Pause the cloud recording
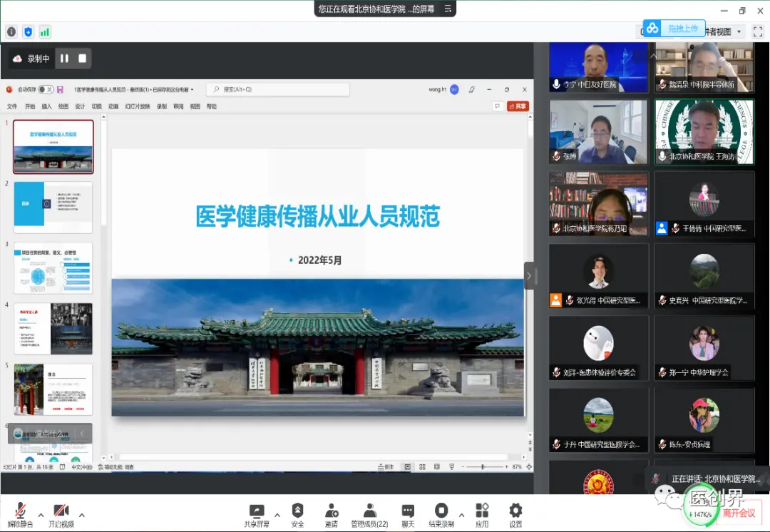The image size is (770, 532). pos(64,58)
